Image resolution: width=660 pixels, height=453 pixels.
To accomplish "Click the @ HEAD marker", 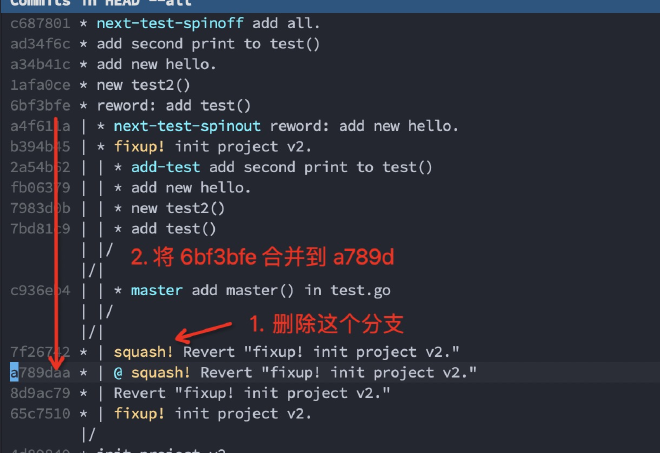I will 118,373.
